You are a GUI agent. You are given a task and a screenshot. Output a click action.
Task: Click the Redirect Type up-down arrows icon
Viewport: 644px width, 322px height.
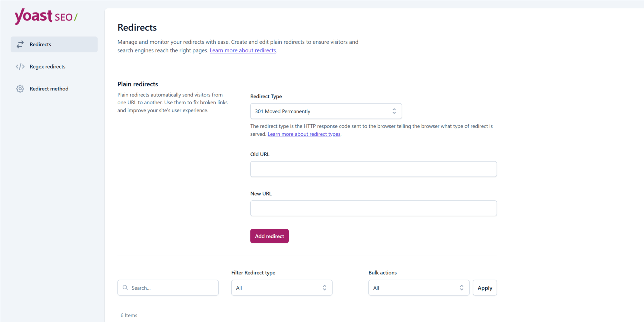[x=394, y=111]
